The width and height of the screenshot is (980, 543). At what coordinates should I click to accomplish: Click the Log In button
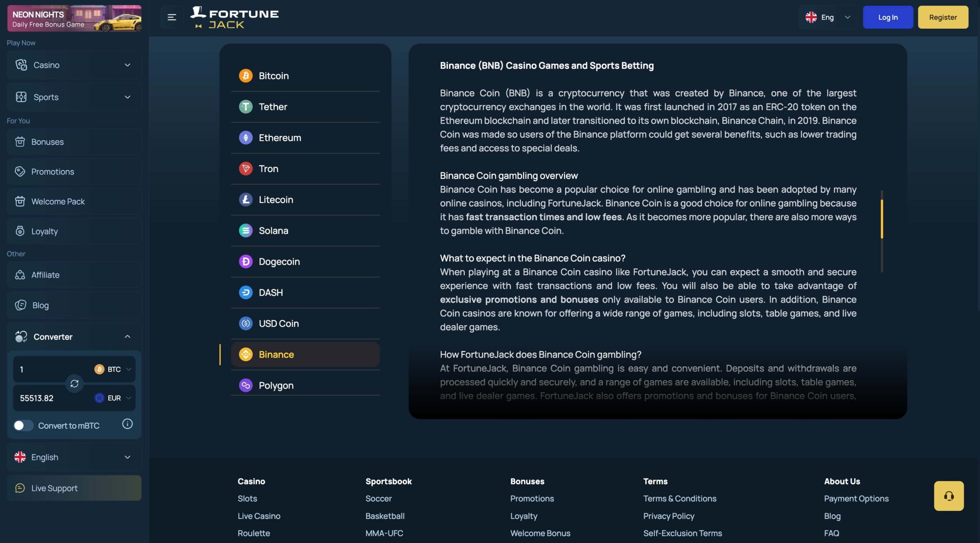[x=888, y=17]
